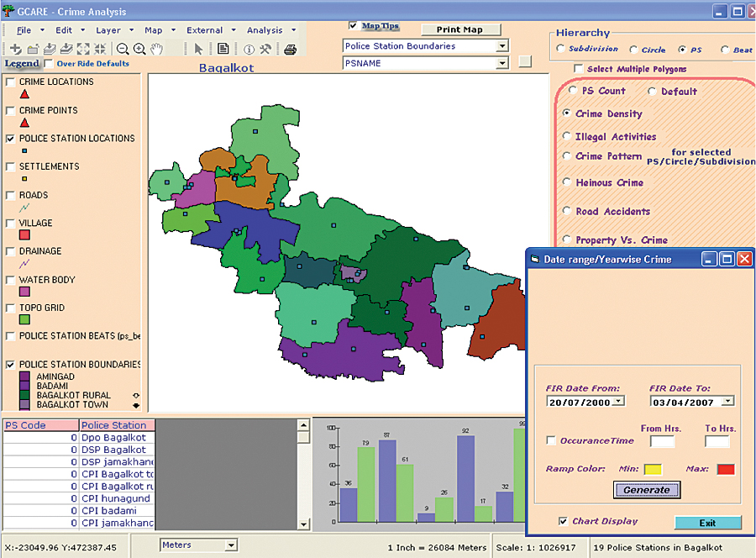This screenshot has width=756, height=558.
Task: Expand the FIR Date From picker
Action: tap(617, 402)
